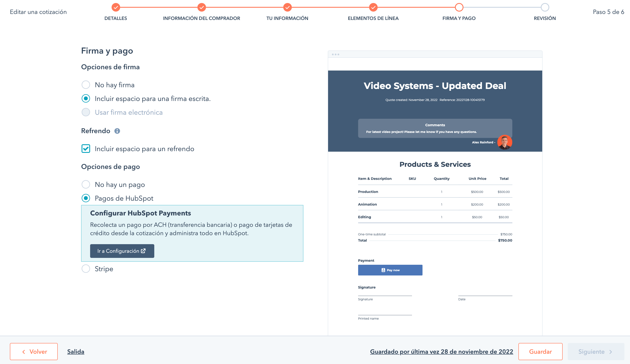Click the Refrendo info icon

(117, 131)
